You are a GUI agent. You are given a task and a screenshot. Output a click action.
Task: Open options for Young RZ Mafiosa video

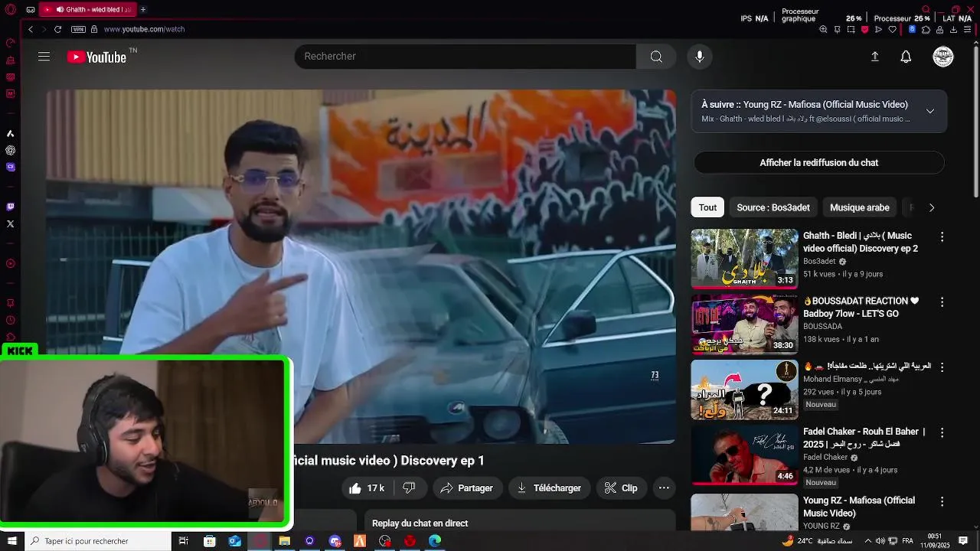click(x=942, y=502)
